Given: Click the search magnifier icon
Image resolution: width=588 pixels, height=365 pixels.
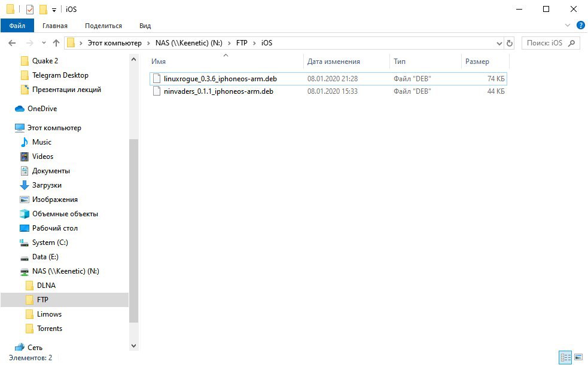Looking at the screenshot, I should tap(571, 43).
